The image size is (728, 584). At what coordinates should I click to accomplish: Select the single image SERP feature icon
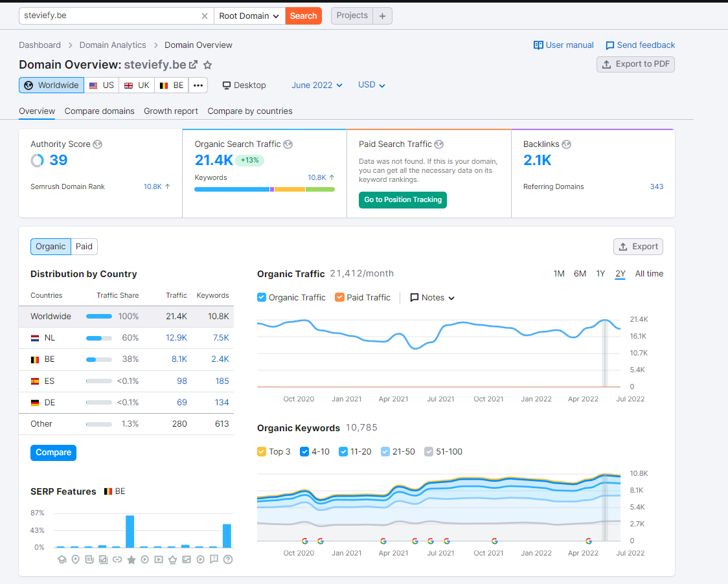[187, 559]
